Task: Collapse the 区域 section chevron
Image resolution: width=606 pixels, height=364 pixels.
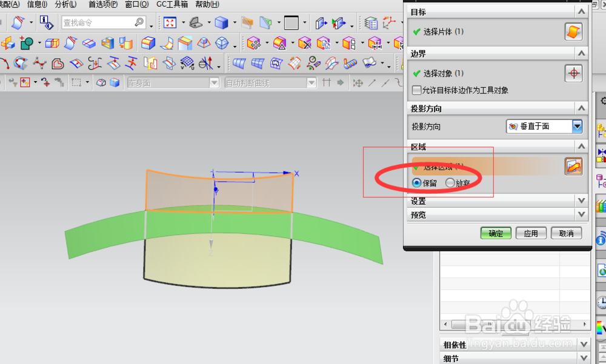Action: (581, 146)
